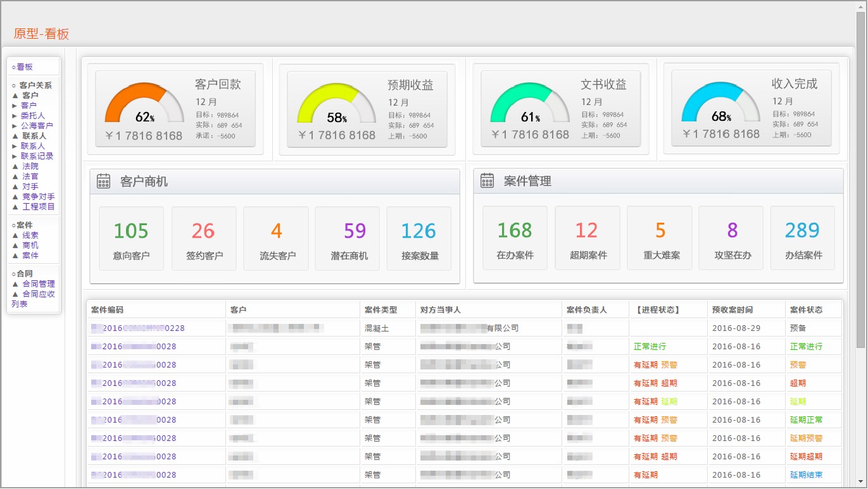Viewport: 868px width, 489px height.
Task: Open 看板 in the sidebar
Action: click(x=25, y=67)
